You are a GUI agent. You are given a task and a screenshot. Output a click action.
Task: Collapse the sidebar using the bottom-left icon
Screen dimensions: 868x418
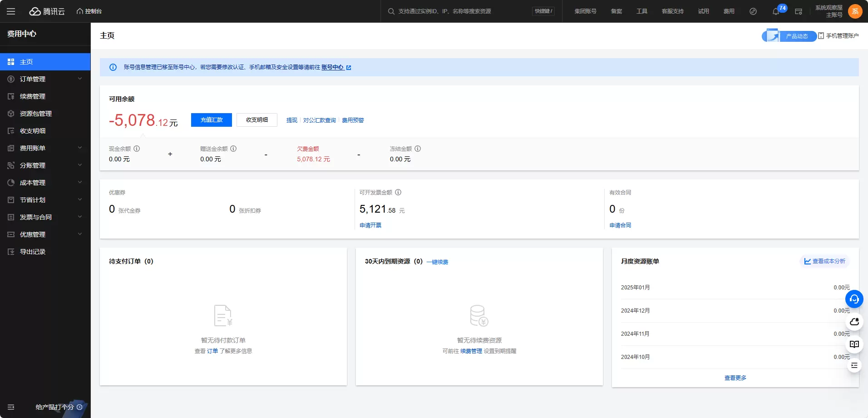11,407
